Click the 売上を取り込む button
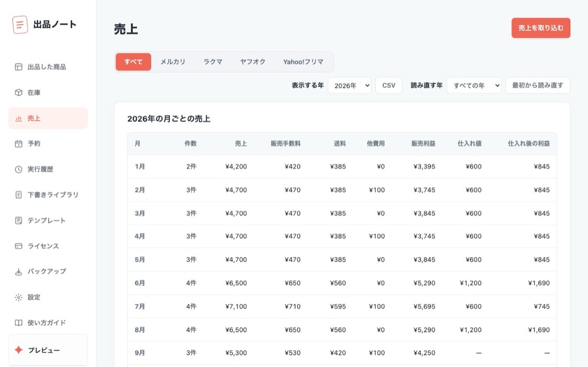 coord(541,28)
